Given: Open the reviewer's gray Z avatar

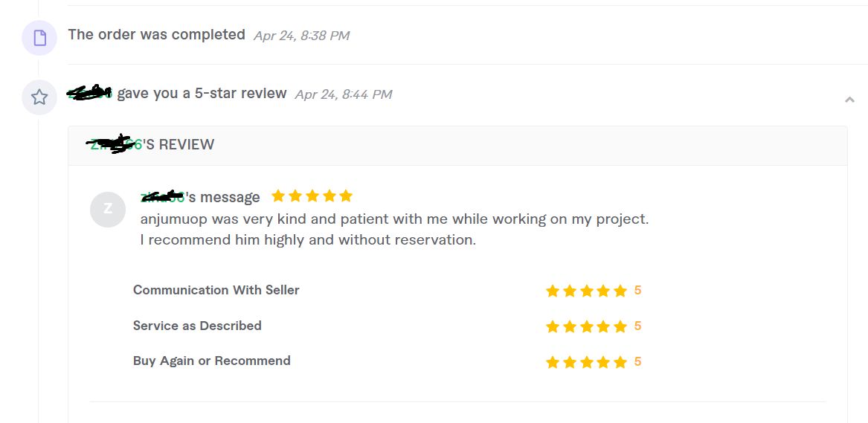Looking at the screenshot, I should pyautogui.click(x=108, y=210).
